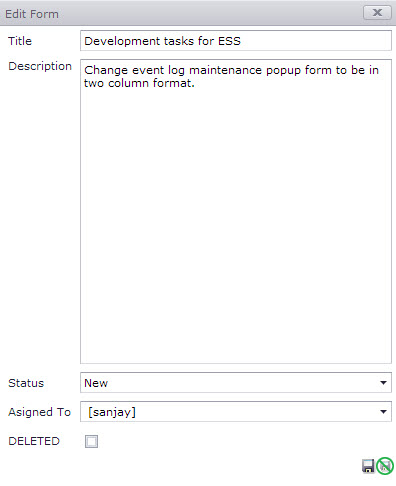The width and height of the screenshot is (396, 486).
Task: Select the Status combo box showing New
Action: click(236, 383)
